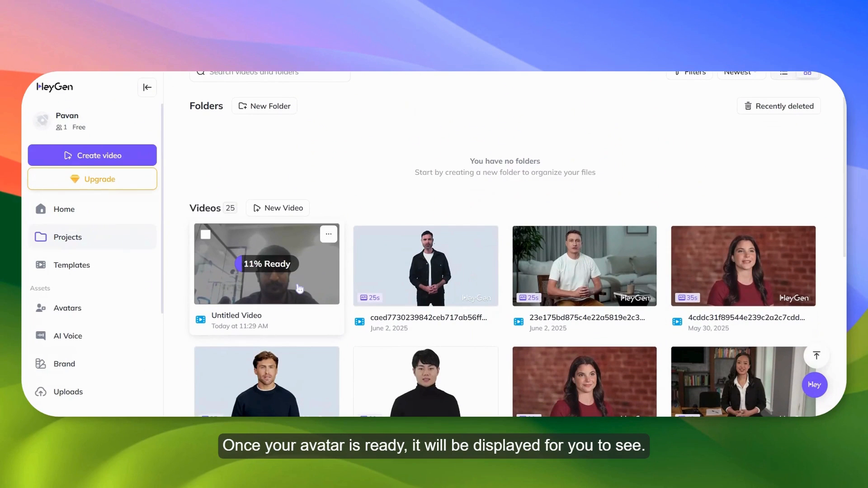
Task: Collapse the sidebar with the arrow icon
Action: point(147,87)
